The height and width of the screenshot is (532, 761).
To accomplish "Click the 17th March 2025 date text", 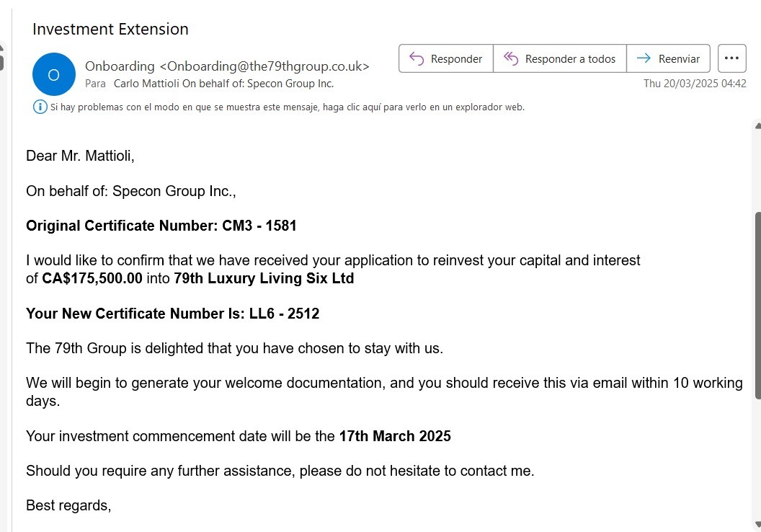I will tap(395, 436).
